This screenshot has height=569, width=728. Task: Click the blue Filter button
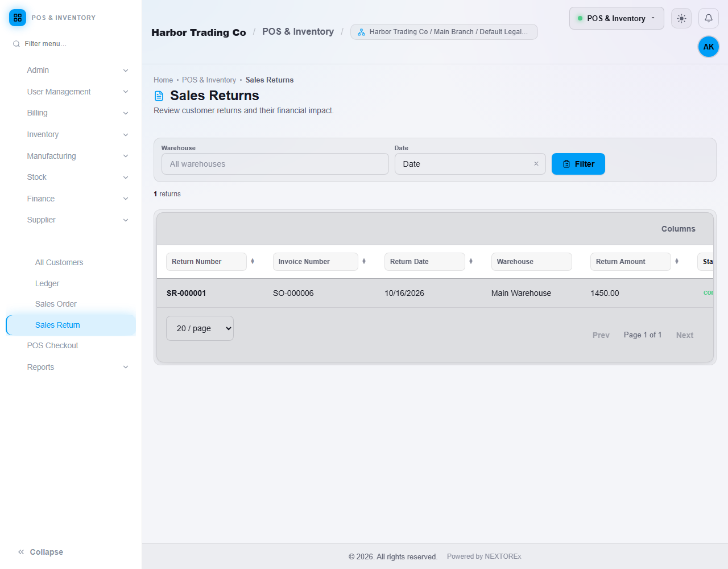pyautogui.click(x=578, y=164)
